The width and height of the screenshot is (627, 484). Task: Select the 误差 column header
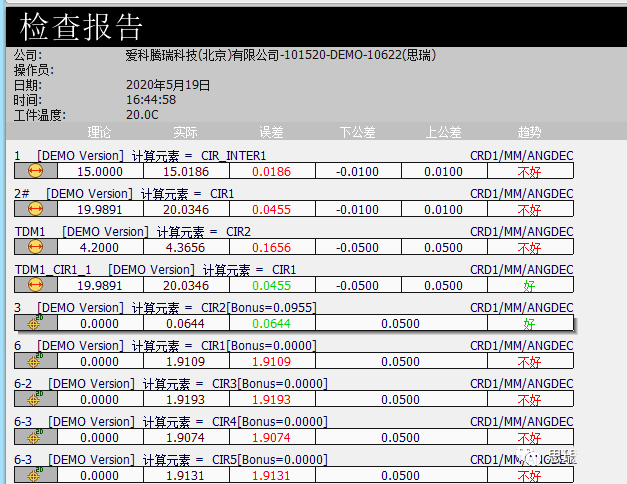271,132
